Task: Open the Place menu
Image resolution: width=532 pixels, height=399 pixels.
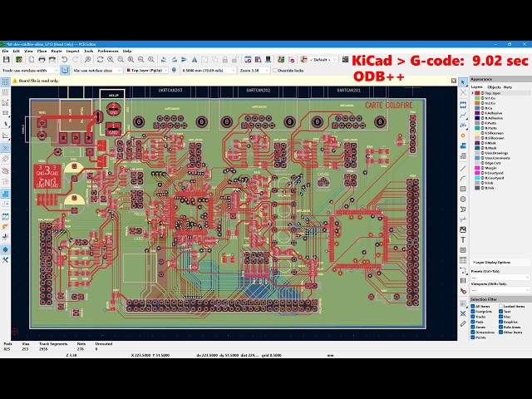Action: click(42, 51)
